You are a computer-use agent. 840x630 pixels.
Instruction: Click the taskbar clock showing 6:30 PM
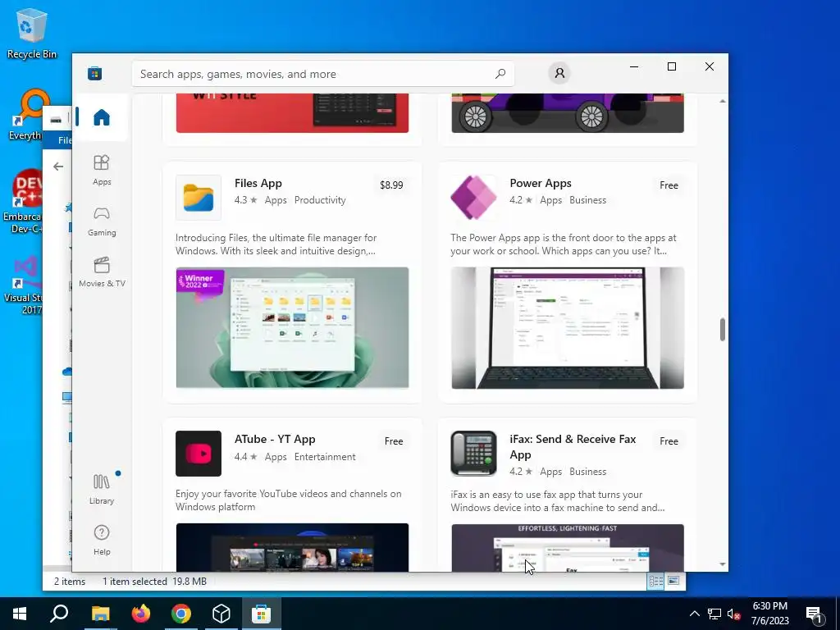click(769, 614)
